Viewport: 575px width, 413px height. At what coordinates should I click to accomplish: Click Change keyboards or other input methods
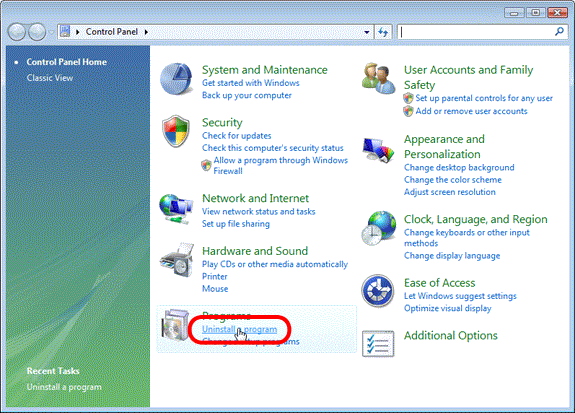pos(467,238)
